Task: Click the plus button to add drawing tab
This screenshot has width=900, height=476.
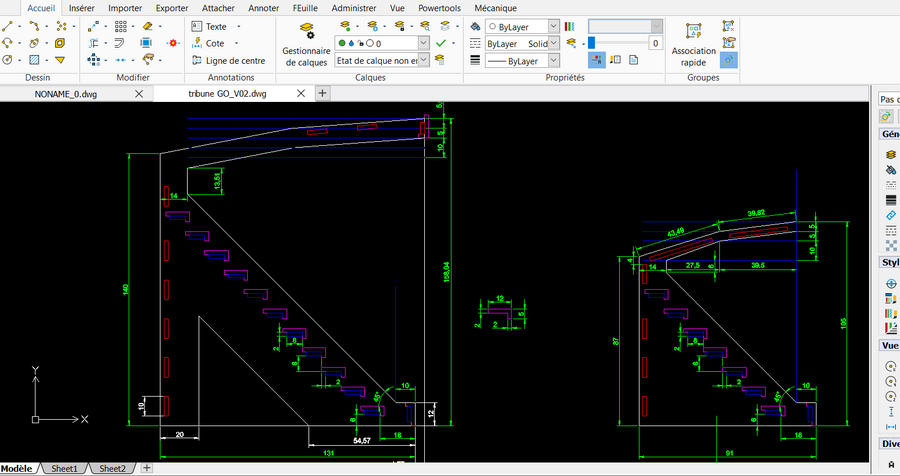Action: [x=322, y=93]
